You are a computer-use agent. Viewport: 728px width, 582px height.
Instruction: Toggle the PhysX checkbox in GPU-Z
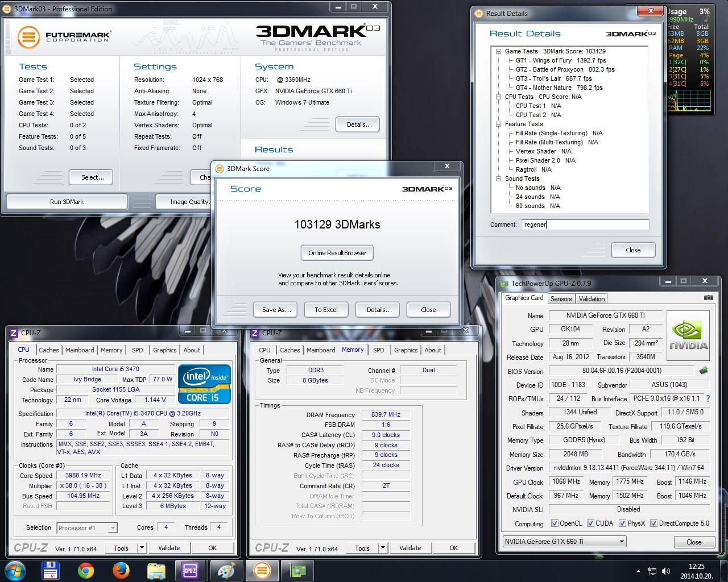pos(622,523)
